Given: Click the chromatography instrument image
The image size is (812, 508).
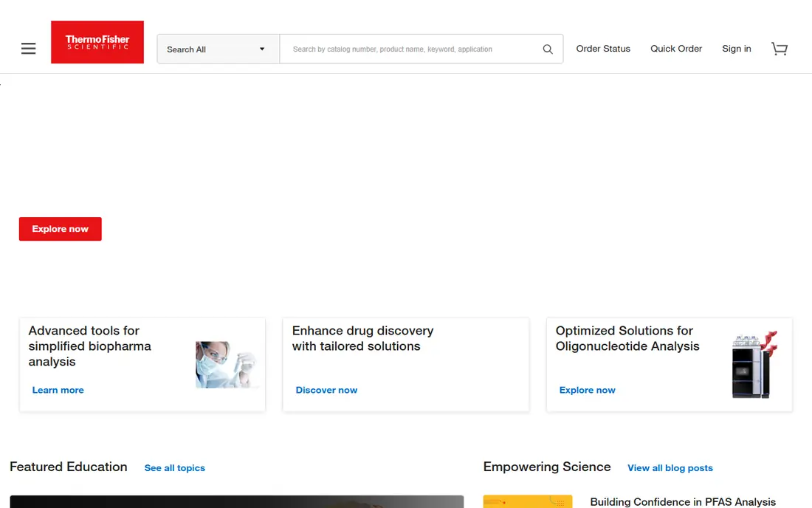Looking at the screenshot, I should pos(754,365).
